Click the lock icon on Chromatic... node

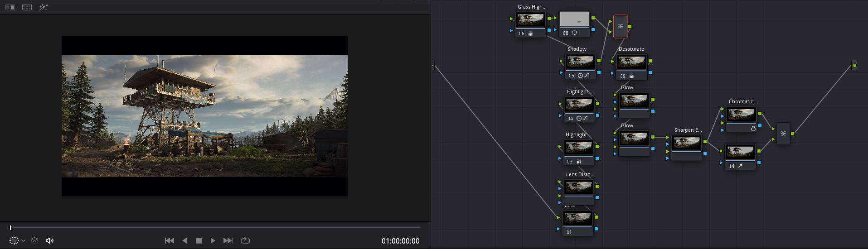[x=753, y=128]
